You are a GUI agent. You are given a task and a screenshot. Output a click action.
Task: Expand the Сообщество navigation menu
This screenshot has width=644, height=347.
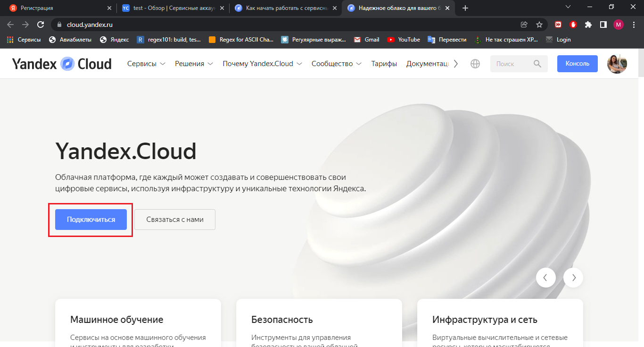click(337, 64)
